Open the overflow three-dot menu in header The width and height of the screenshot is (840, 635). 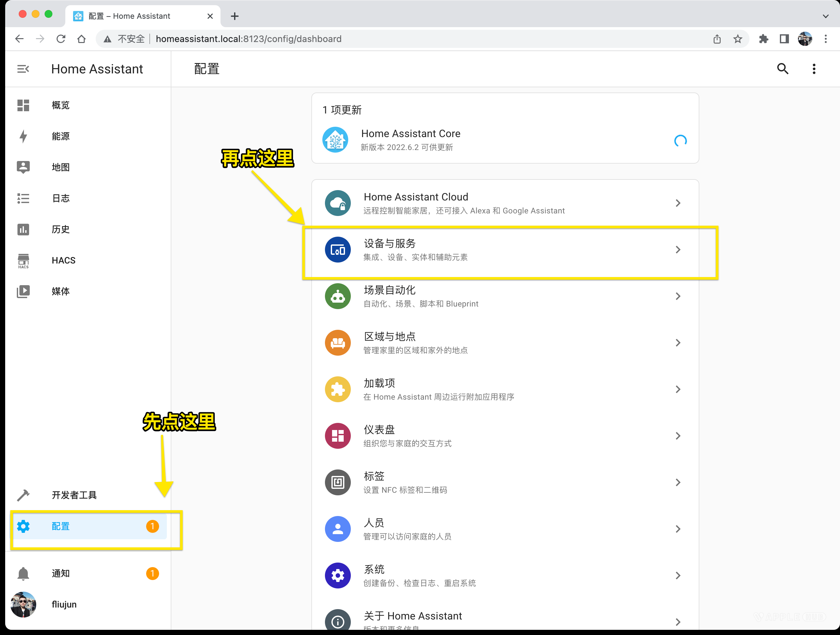814,69
